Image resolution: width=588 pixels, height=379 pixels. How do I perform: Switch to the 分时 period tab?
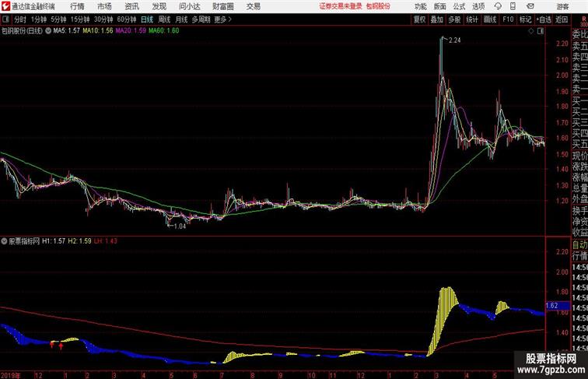20,19
